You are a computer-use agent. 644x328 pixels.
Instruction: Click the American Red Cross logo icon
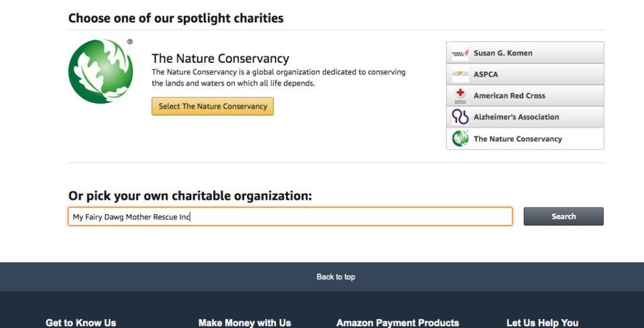(x=460, y=96)
